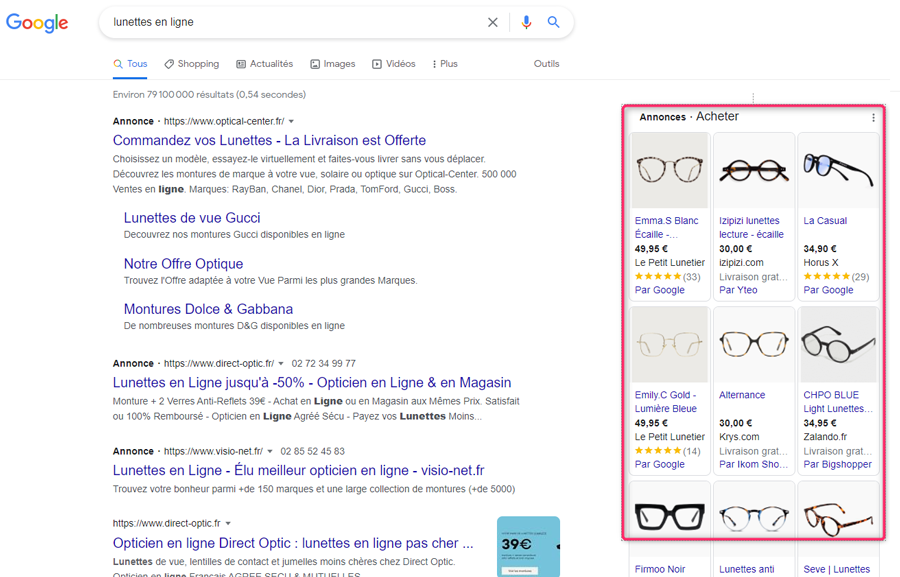Click 'Par Bigshopper' under the CHPO BLUE listing
This screenshot has height=577, width=900.
pos(837,464)
